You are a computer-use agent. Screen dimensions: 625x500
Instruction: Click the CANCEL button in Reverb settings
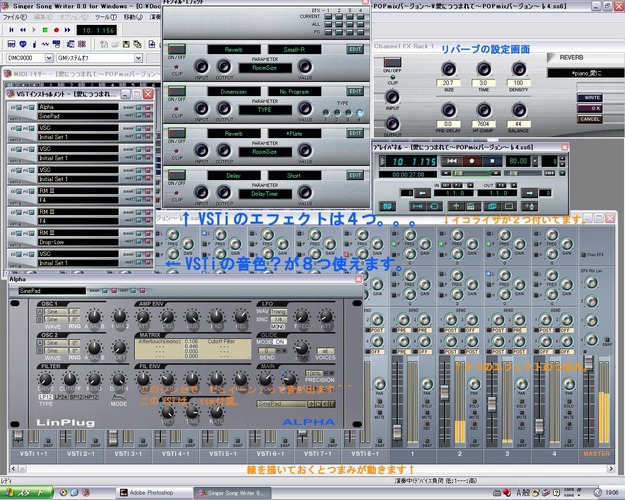590,119
